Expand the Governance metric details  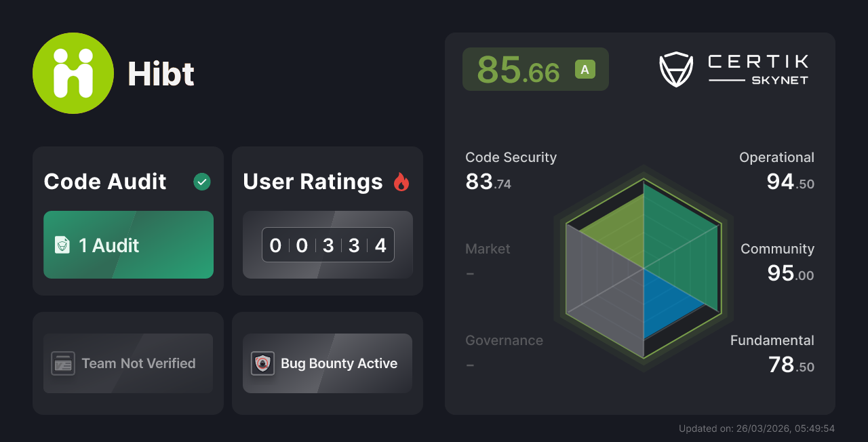(x=504, y=340)
